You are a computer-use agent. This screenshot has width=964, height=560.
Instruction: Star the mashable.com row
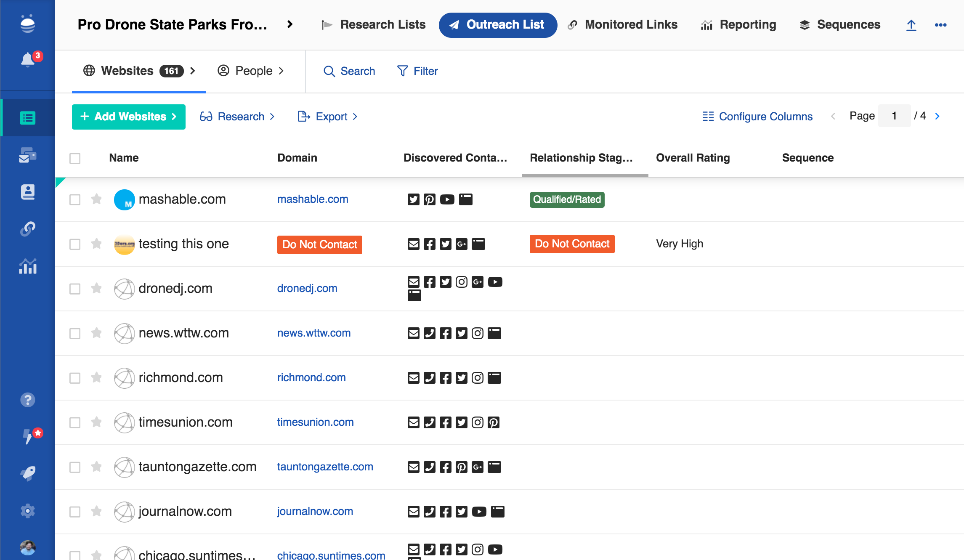(96, 199)
